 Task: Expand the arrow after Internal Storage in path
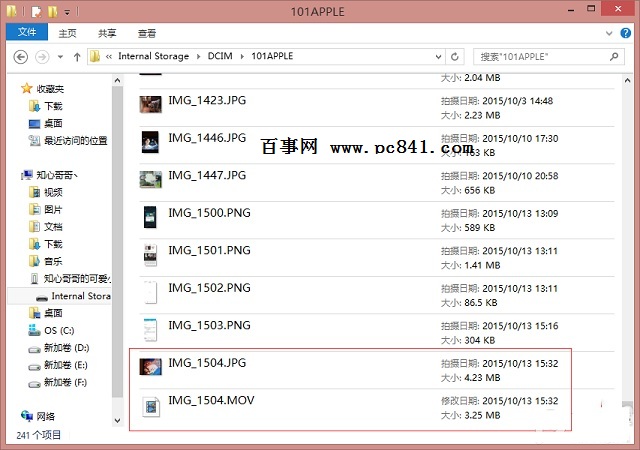click(x=198, y=56)
